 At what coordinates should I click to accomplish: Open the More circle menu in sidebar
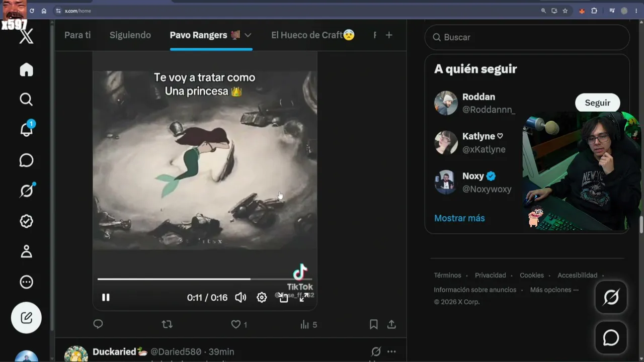(x=26, y=282)
